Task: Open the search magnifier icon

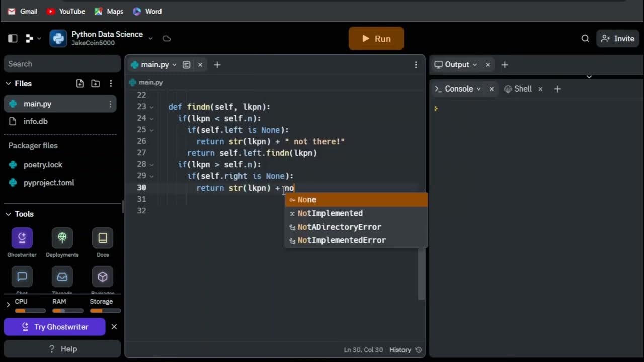Action: 585,38
